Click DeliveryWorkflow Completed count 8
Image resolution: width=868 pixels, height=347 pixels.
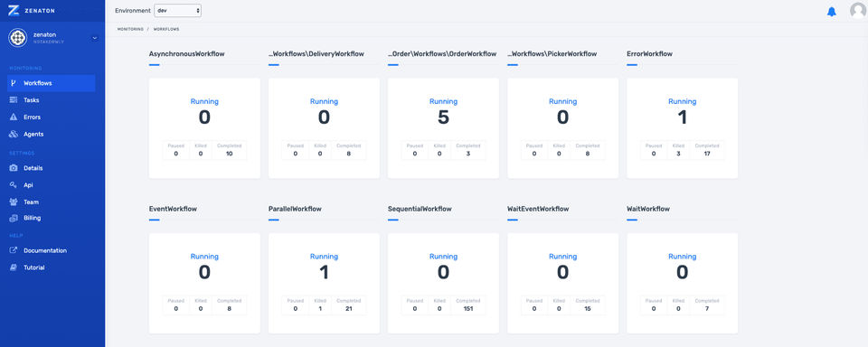349,154
